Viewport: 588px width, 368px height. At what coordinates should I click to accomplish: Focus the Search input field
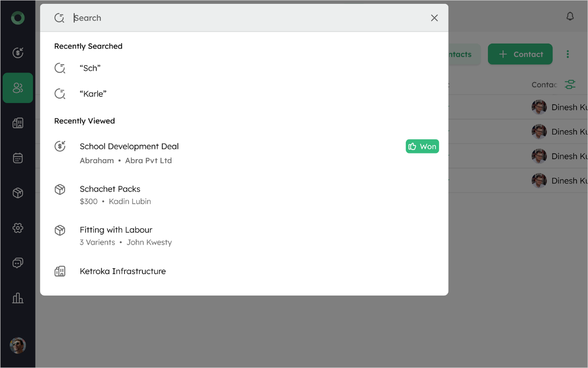tap(249, 18)
